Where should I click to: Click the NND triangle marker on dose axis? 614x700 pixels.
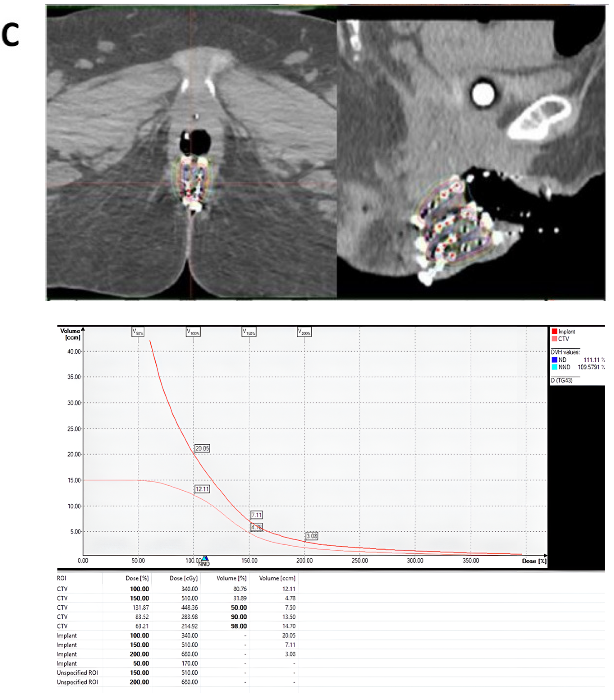coord(204,558)
